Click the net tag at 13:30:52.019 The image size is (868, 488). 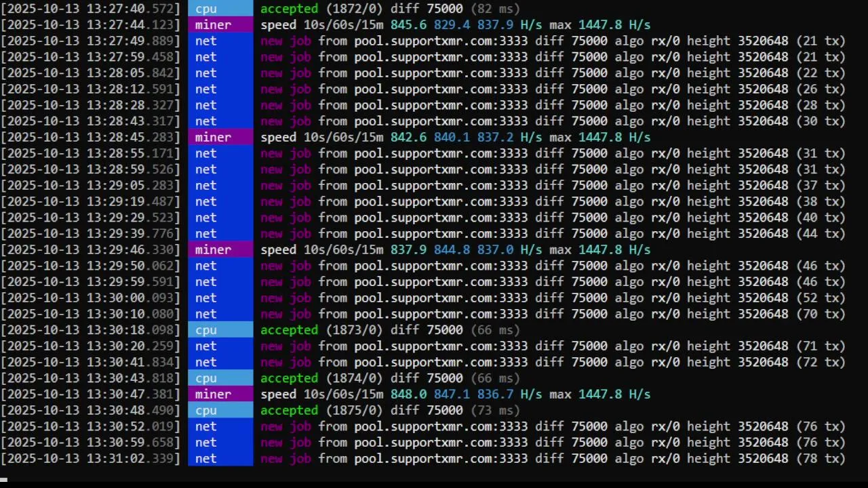220,426
